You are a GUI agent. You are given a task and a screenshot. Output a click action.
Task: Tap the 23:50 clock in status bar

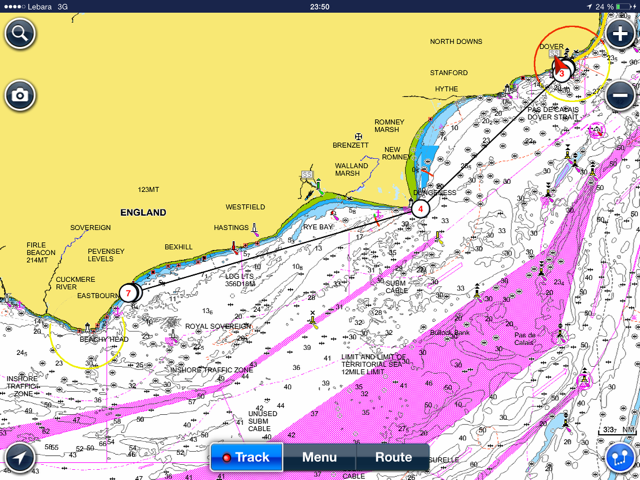point(320,6)
